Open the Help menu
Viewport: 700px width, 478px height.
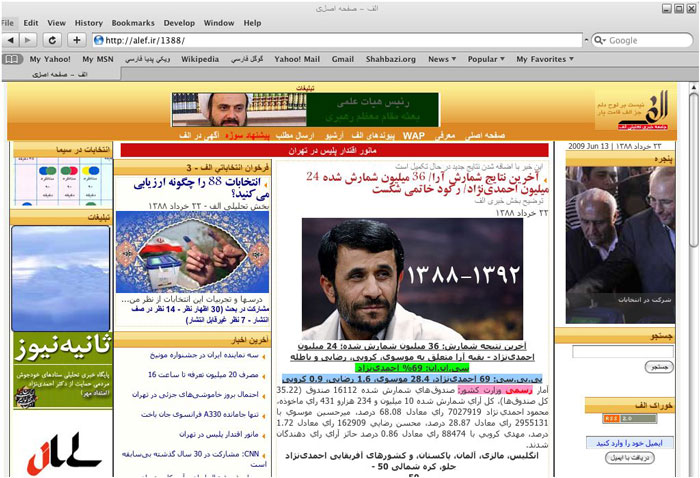(x=252, y=23)
